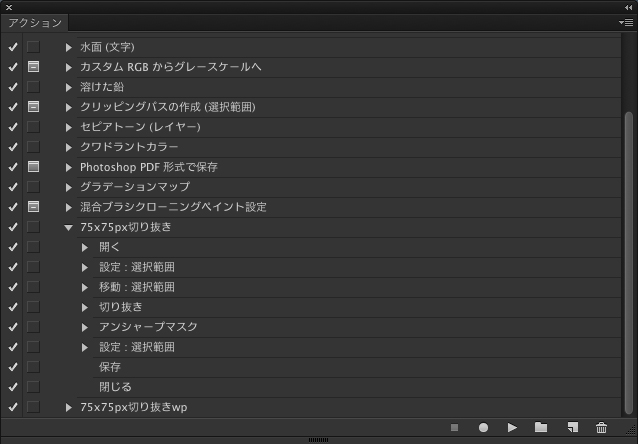Image resolution: width=638 pixels, height=444 pixels.
Task: Create a new action
Action: [x=572, y=428]
